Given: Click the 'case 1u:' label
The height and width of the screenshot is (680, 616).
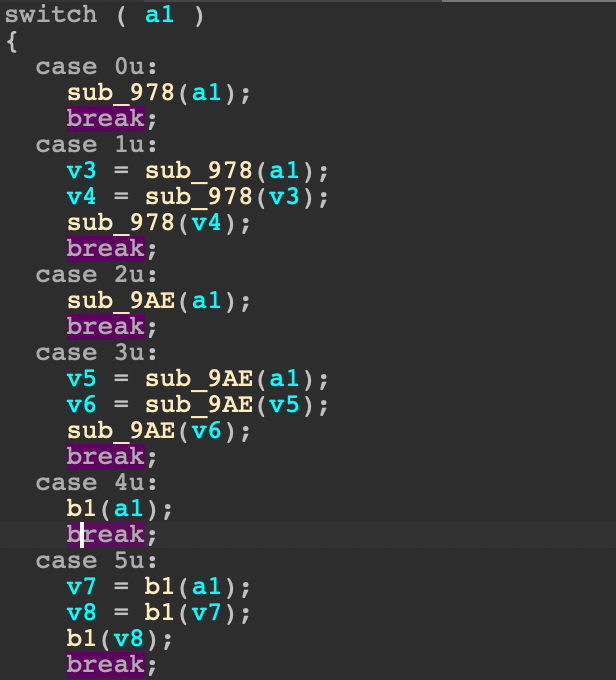Looking at the screenshot, I should coord(96,145).
